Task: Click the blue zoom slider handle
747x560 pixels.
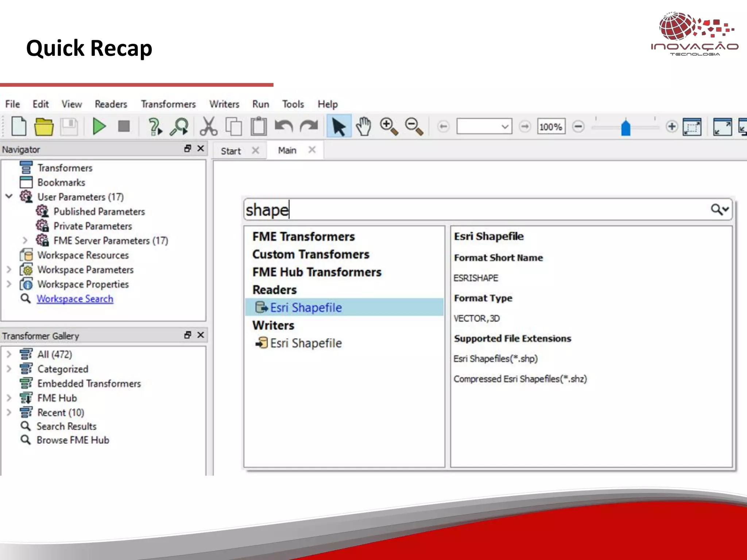Action: [626, 128]
